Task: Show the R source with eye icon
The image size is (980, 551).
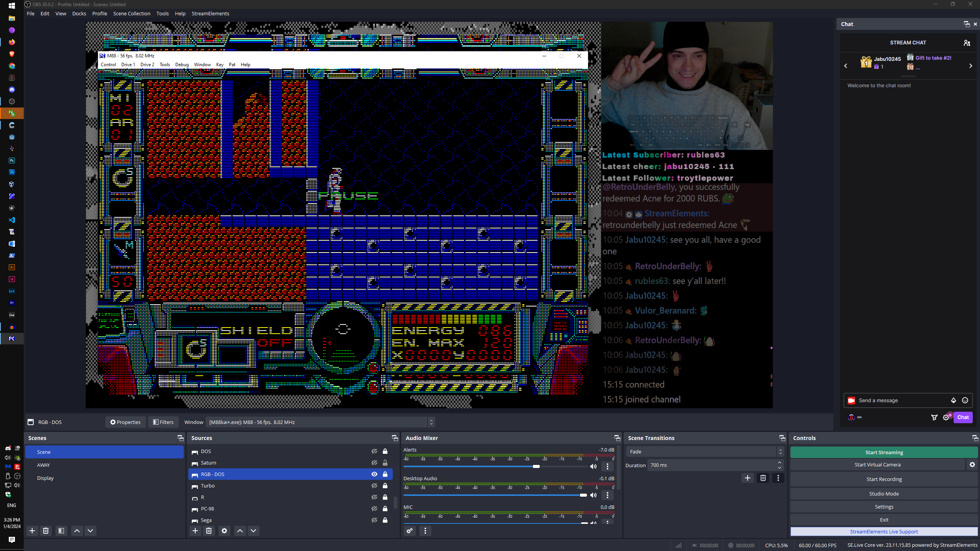Action: point(374,497)
